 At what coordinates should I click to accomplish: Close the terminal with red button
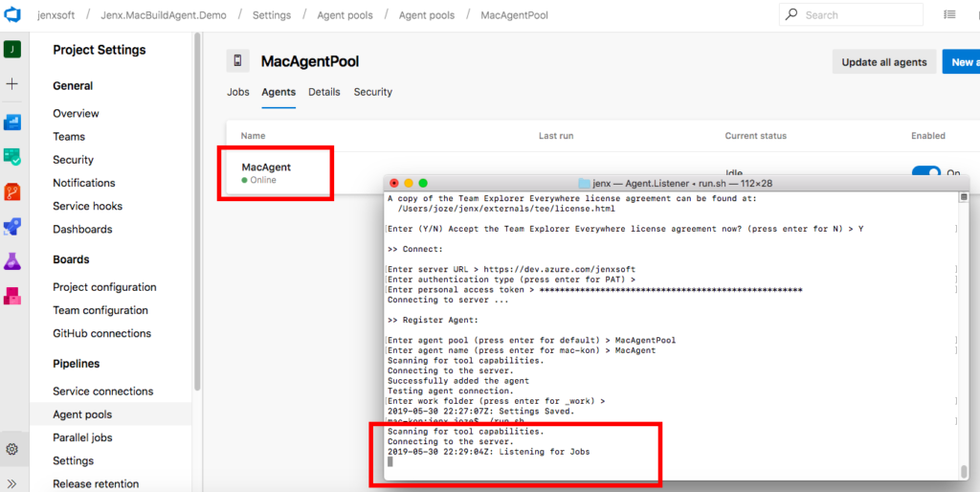point(393,183)
